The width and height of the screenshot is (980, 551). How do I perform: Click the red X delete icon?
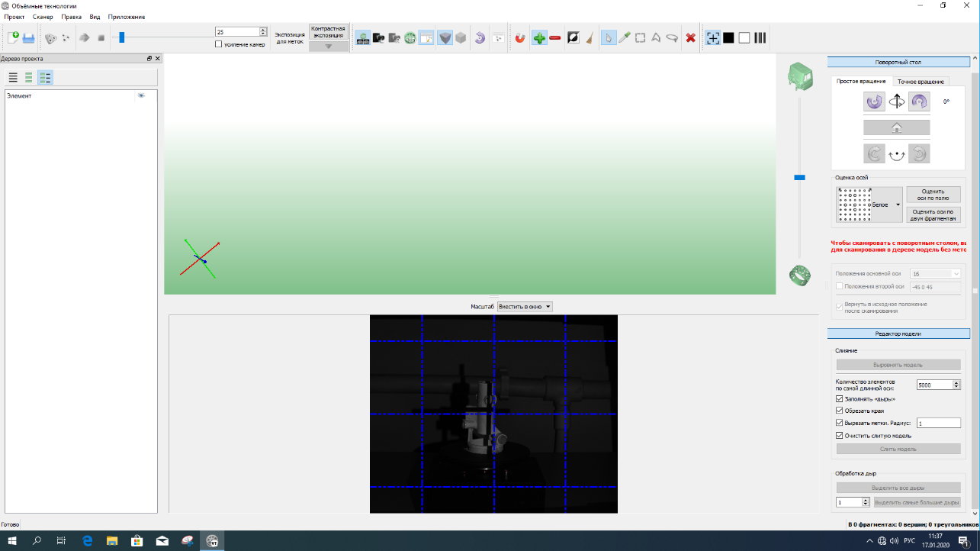pos(690,37)
